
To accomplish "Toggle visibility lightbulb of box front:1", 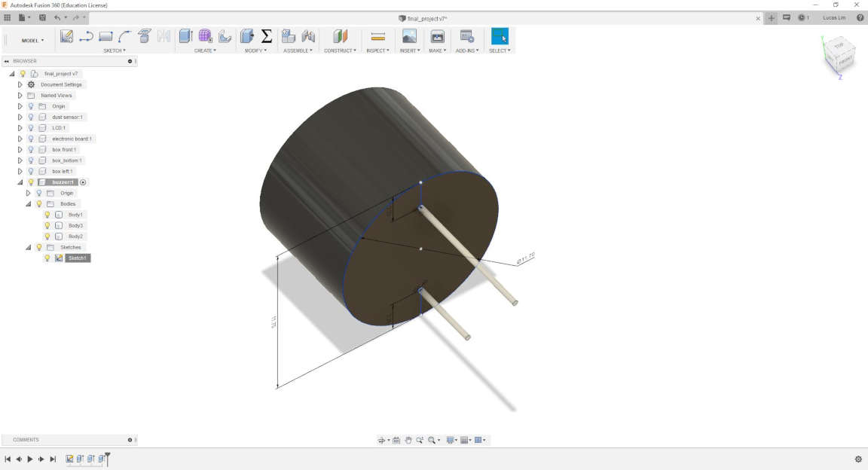I will click(x=31, y=149).
